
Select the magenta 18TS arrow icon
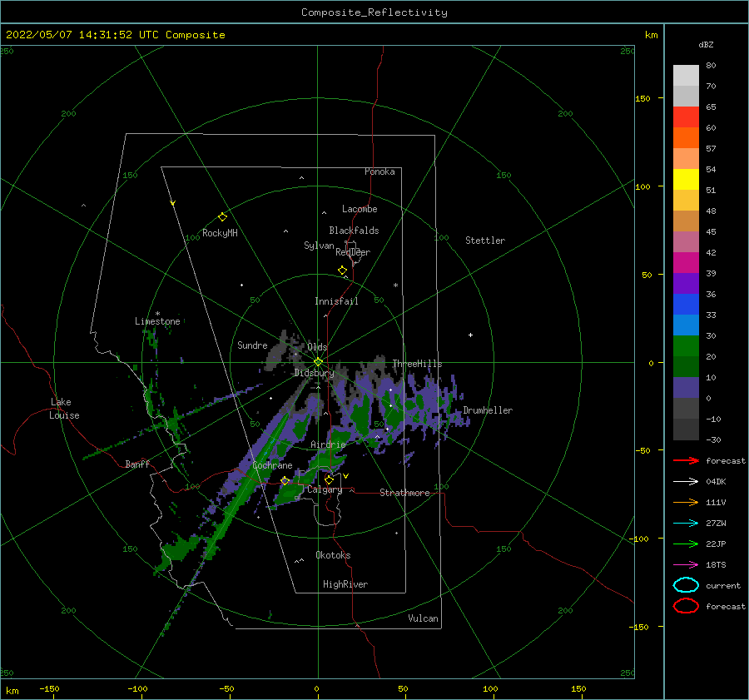(x=686, y=565)
